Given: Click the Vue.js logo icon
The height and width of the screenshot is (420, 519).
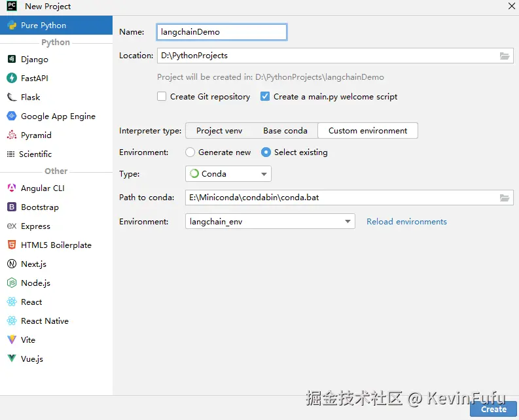Looking at the screenshot, I should [12, 359].
